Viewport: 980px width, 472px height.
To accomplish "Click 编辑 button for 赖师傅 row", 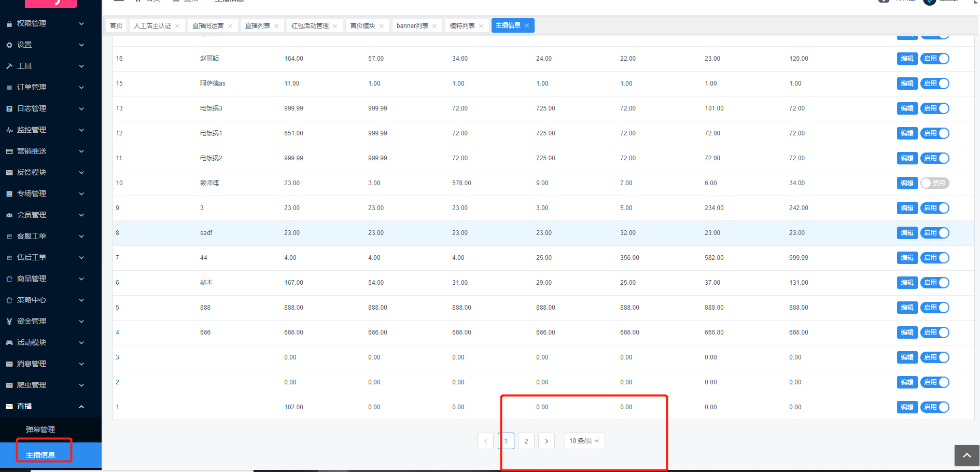I will [x=907, y=183].
